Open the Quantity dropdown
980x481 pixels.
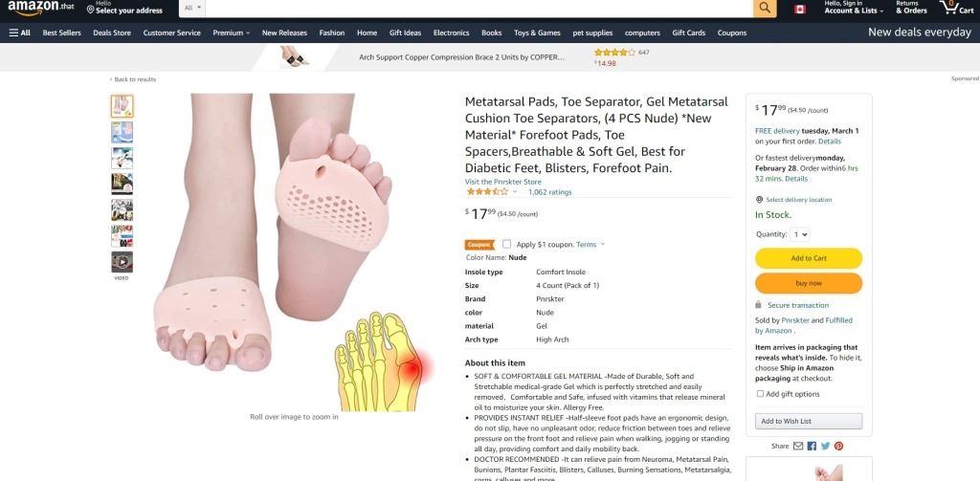(x=799, y=234)
